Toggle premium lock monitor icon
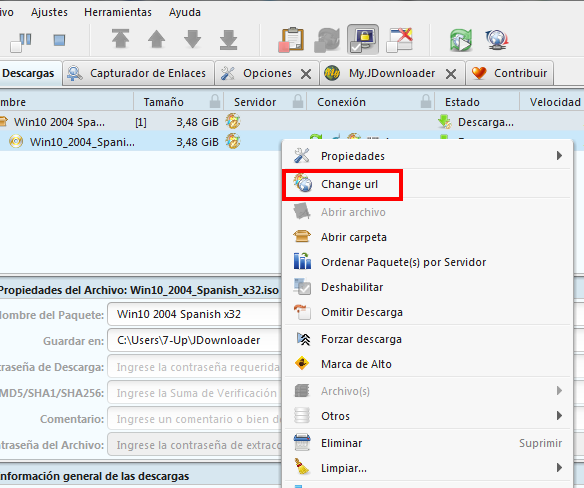The height and width of the screenshot is (488, 584). click(363, 39)
